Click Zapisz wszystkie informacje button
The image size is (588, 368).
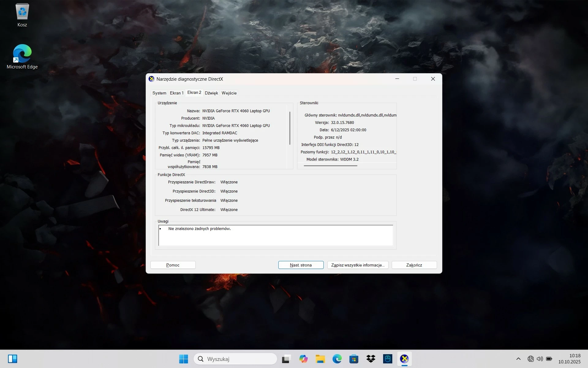(x=358, y=265)
